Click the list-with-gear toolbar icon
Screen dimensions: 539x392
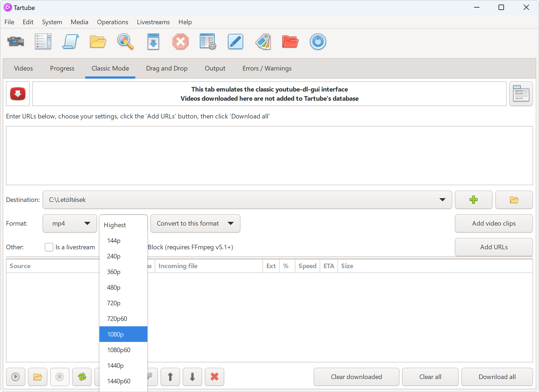coord(208,42)
